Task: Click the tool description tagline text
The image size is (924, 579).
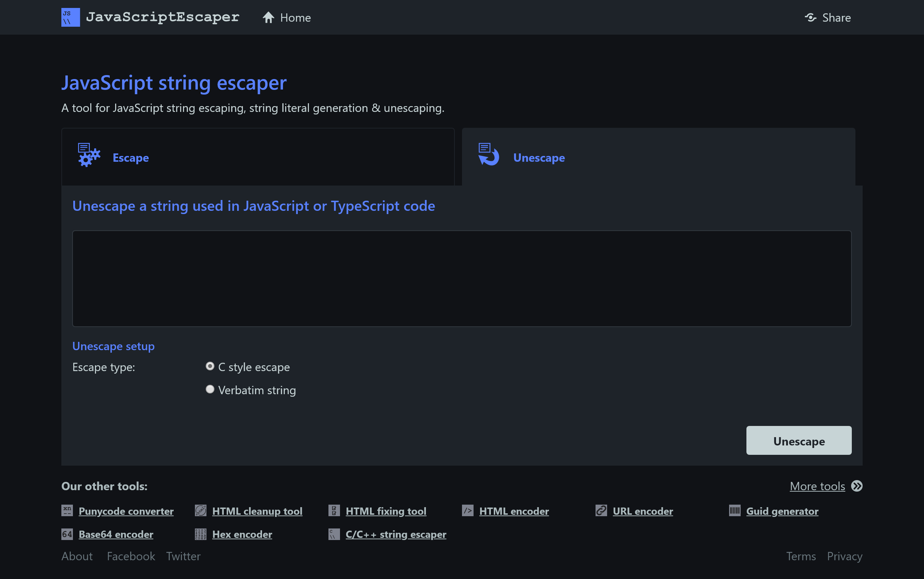Action: (x=253, y=108)
